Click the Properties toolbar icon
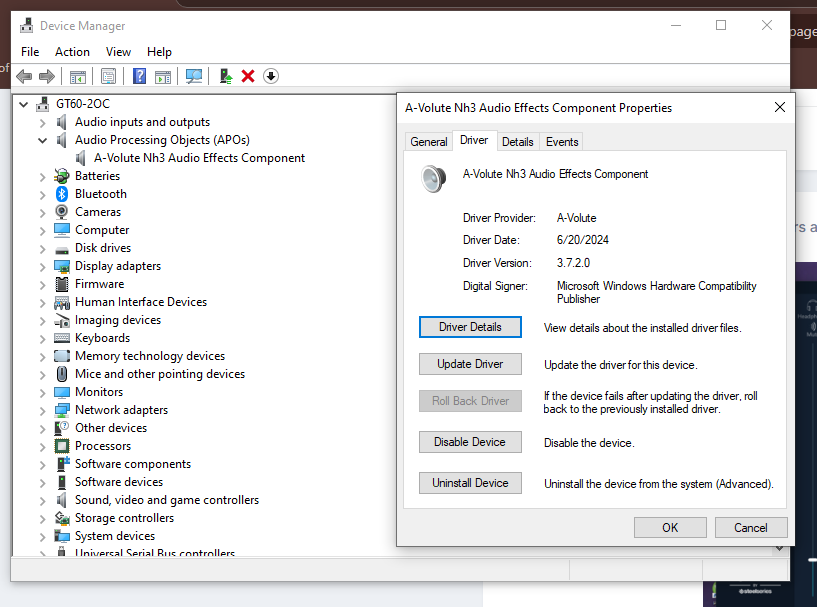Screen dimensions: 817x607 [x=108, y=77]
